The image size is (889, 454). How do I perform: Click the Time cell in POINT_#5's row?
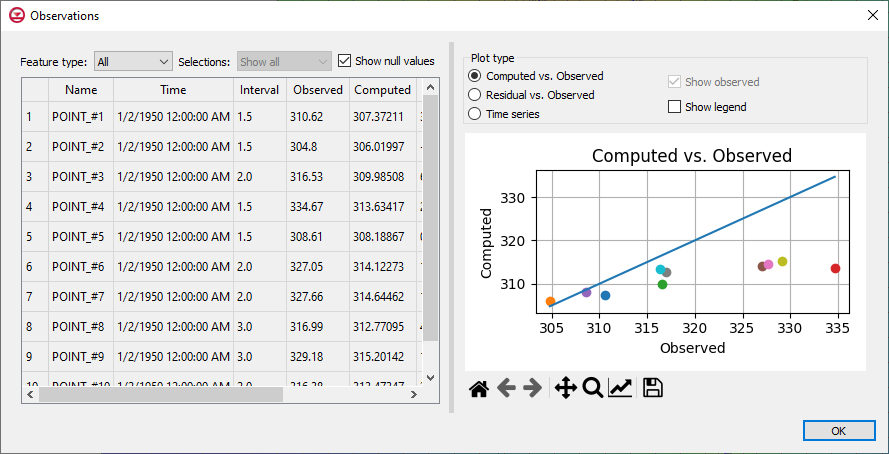(x=173, y=237)
